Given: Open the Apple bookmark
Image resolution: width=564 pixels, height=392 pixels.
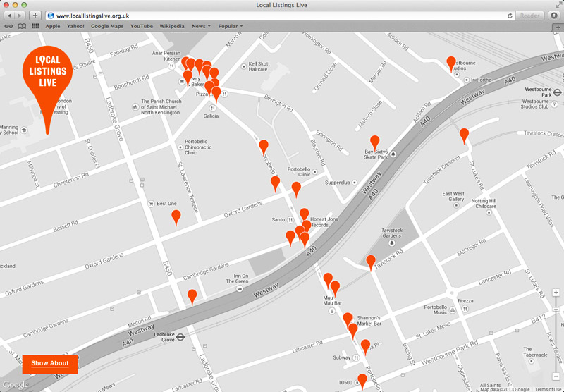Looking at the screenshot, I should coord(53,26).
